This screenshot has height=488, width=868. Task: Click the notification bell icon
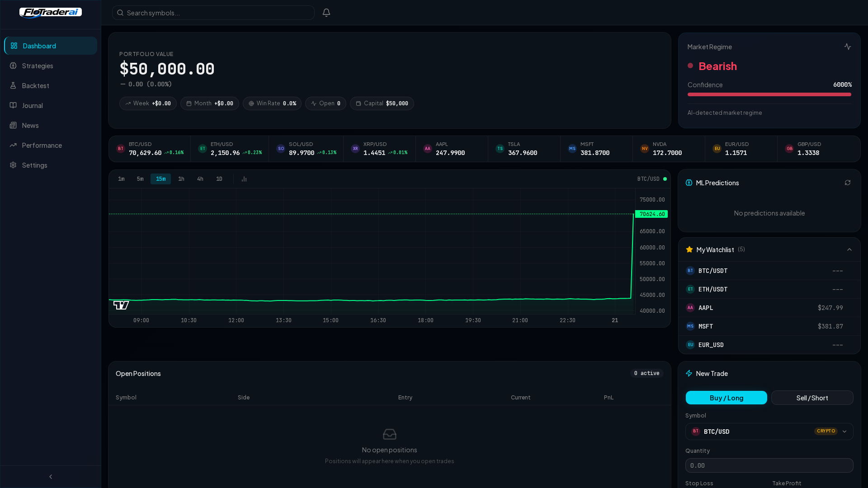pyautogui.click(x=326, y=12)
